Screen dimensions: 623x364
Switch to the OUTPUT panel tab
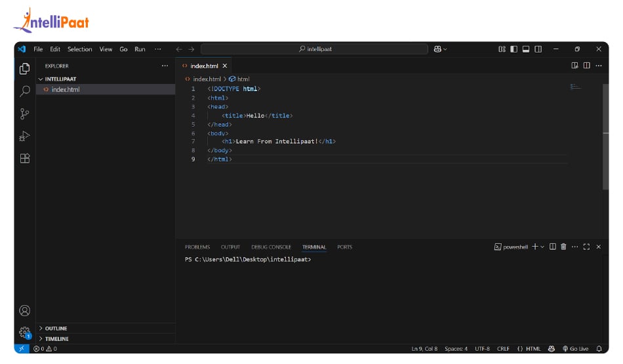pyautogui.click(x=230, y=247)
